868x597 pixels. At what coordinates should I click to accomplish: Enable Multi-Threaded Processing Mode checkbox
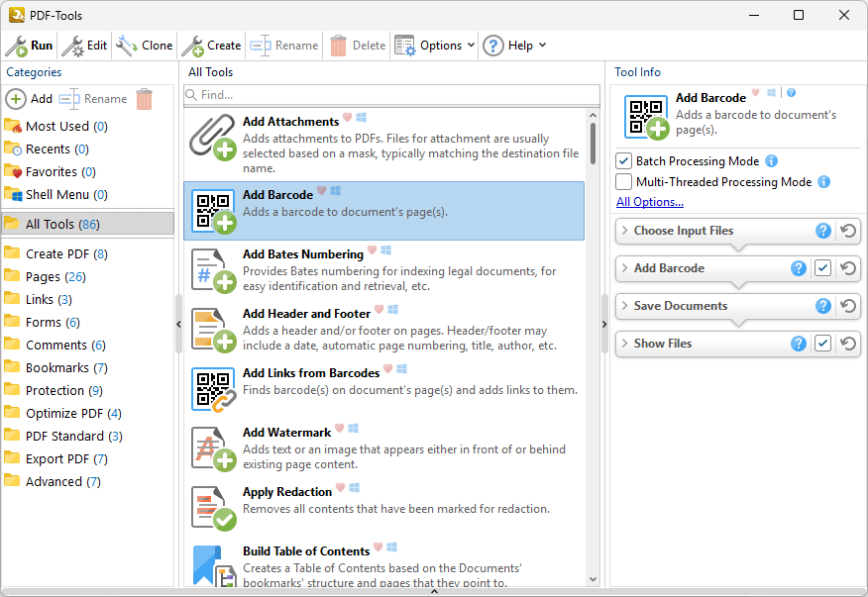coord(624,181)
